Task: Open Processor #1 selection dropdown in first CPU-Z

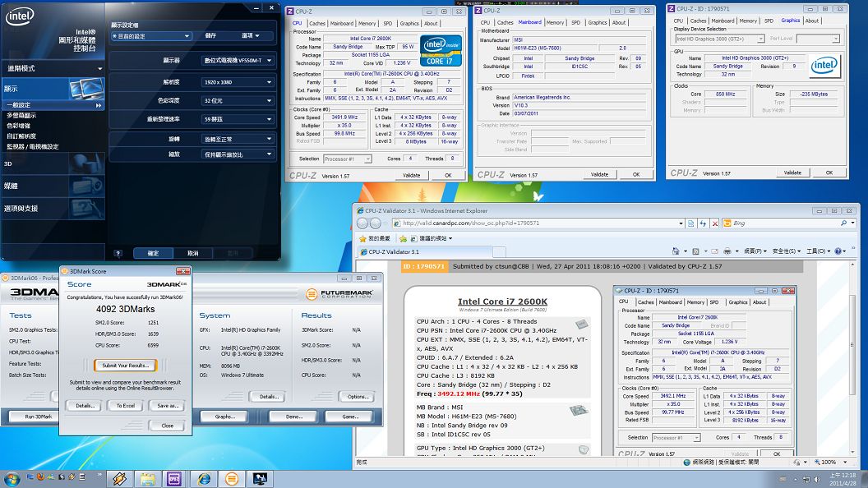Action: [347, 159]
